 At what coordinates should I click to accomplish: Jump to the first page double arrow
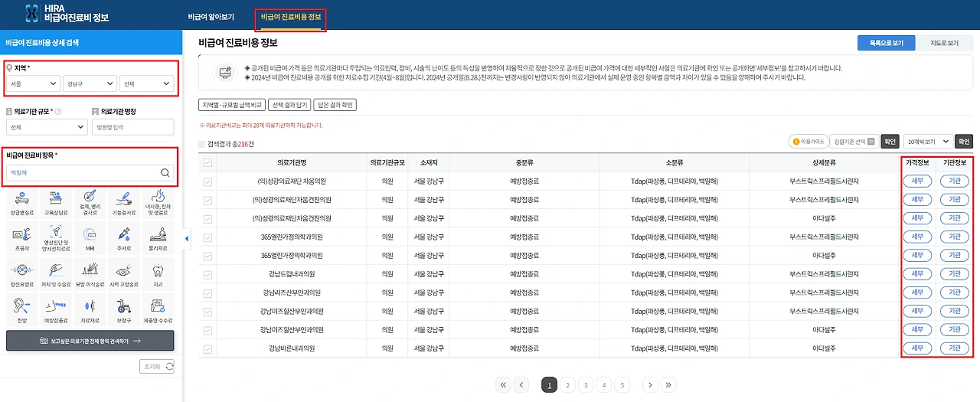tap(503, 384)
